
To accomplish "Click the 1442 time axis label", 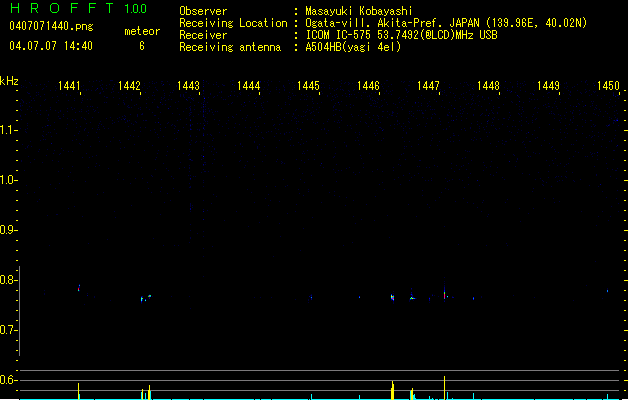I will point(129,85).
